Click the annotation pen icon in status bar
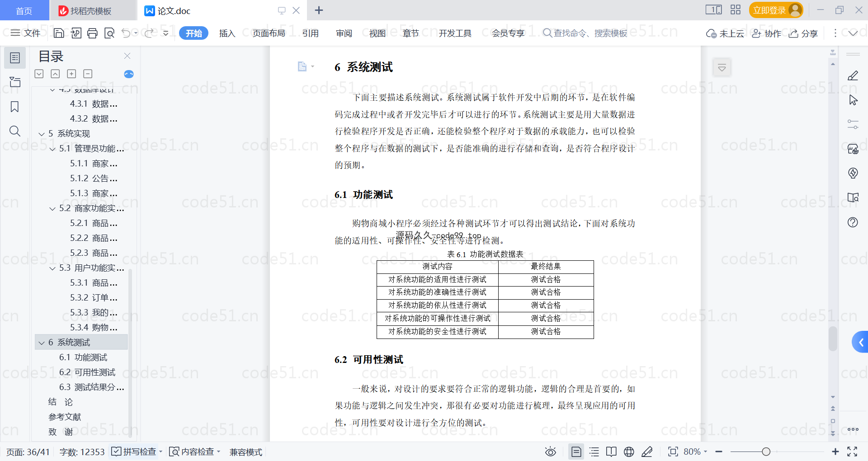The width and height of the screenshot is (868, 461). (x=647, y=452)
